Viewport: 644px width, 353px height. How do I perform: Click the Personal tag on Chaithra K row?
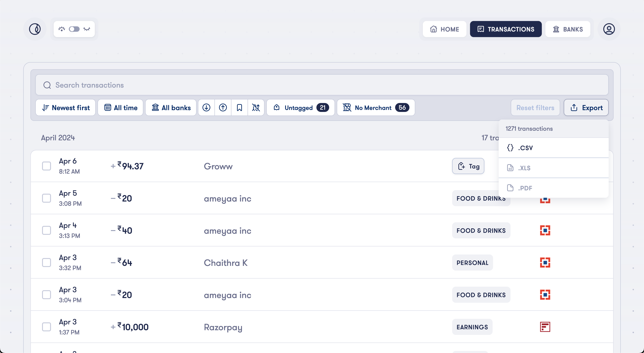tap(472, 263)
